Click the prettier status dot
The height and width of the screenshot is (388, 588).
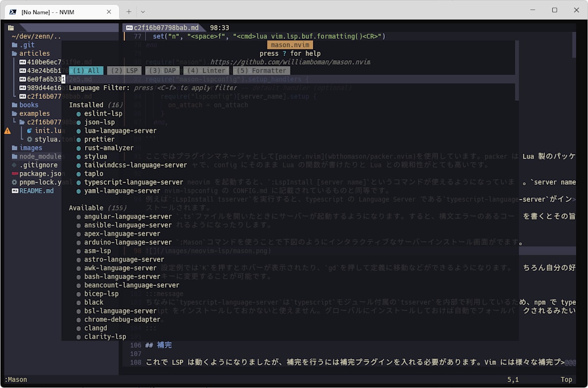click(x=79, y=139)
